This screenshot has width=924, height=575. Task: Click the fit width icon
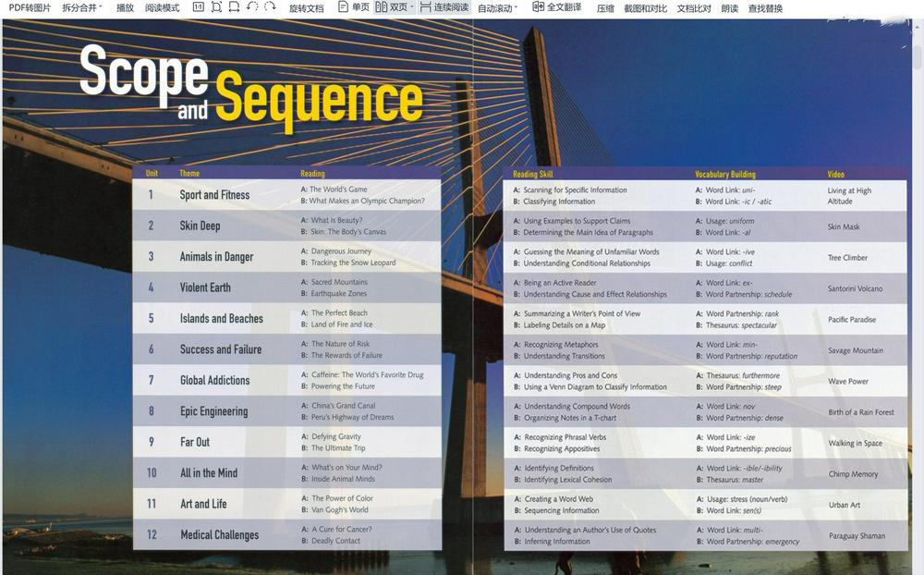coord(234,7)
